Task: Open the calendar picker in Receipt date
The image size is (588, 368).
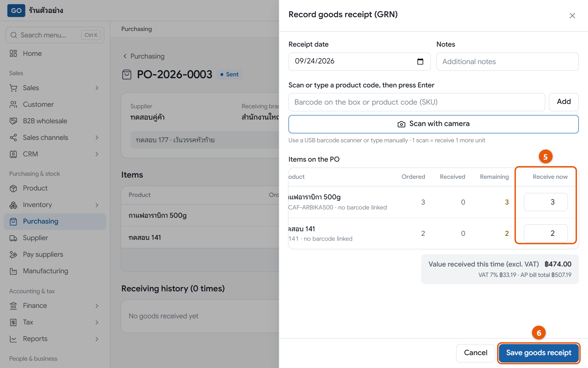Action: pos(420,61)
